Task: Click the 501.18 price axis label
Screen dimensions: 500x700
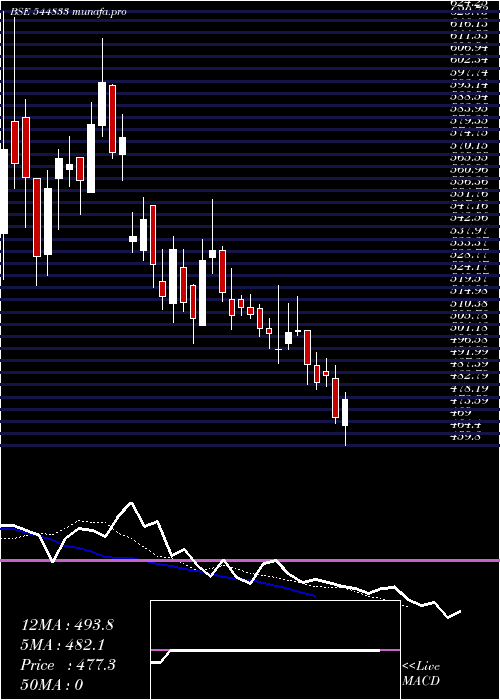Action: (x=469, y=328)
